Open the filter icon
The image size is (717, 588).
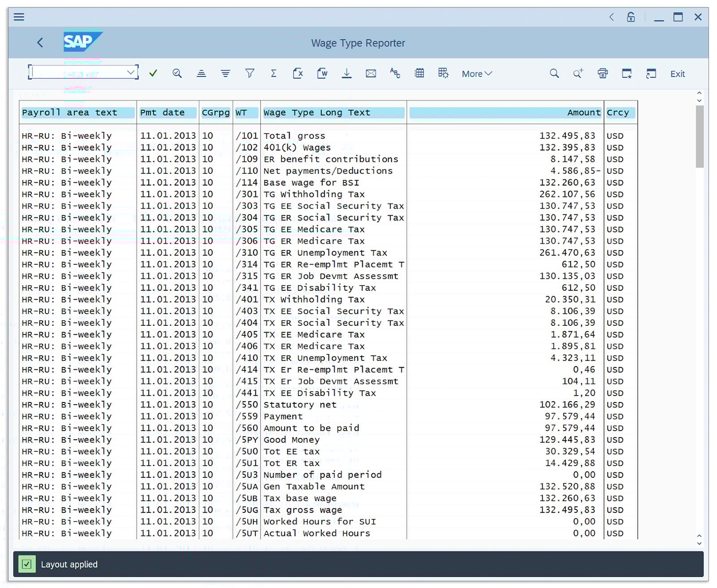click(250, 73)
